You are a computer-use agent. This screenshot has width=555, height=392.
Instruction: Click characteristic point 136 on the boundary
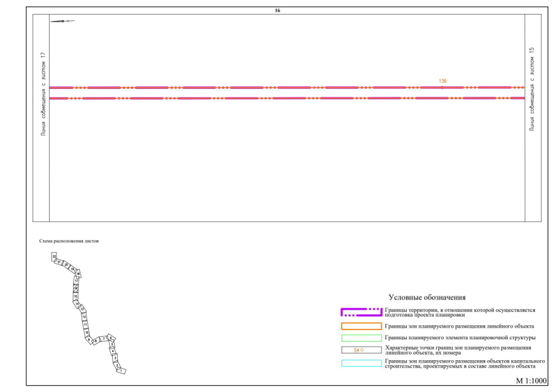pyautogui.click(x=442, y=88)
